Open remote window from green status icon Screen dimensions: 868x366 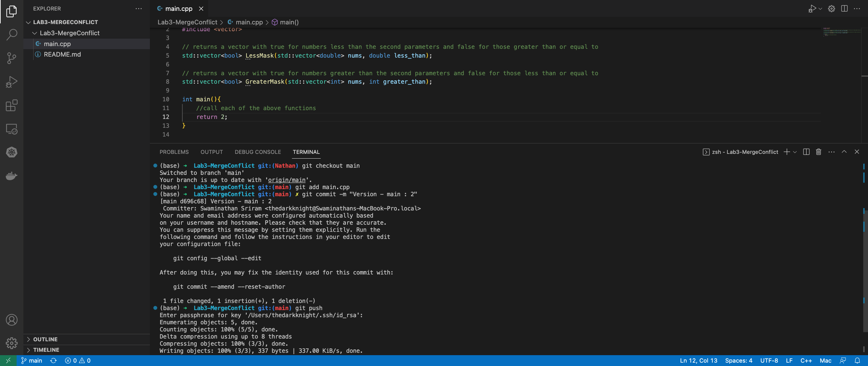(8, 361)
